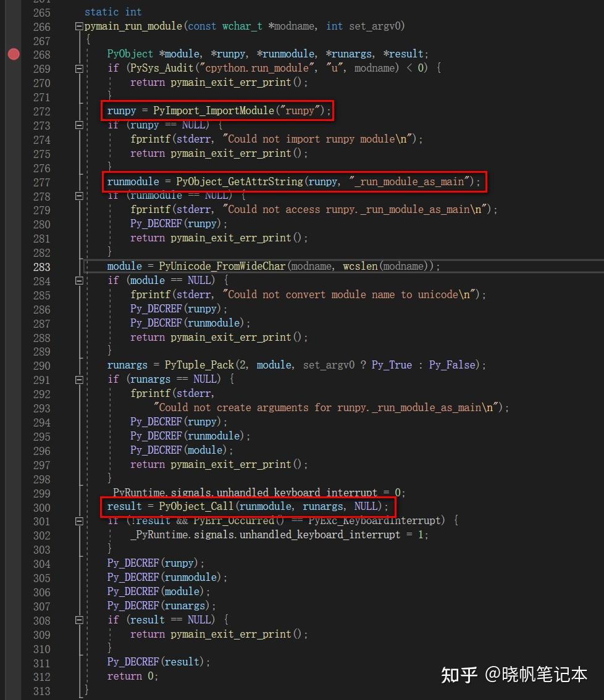604x700 pixels.
Task: Collapse the module NULL check at line 284
Action: [78, 280]
